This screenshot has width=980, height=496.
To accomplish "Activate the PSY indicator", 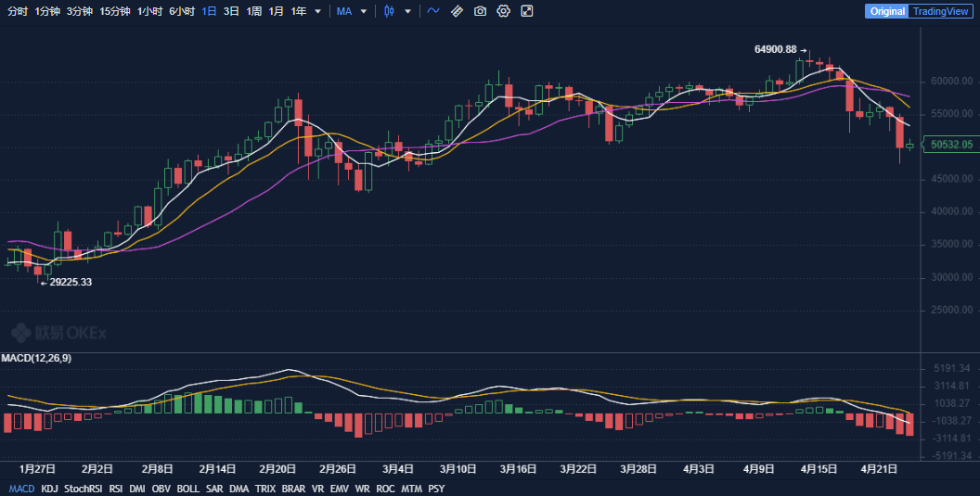I will tap(436, 489).
